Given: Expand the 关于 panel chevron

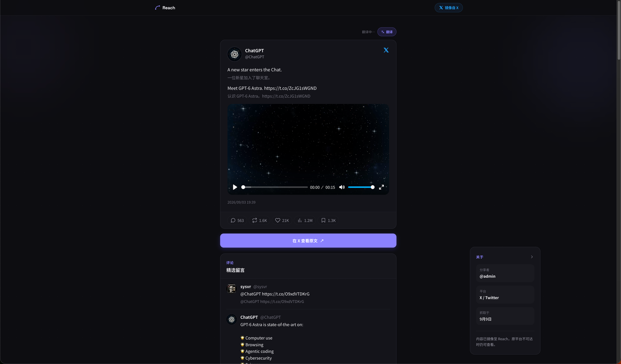Looking at the screenshot, I should pos(532,257).
